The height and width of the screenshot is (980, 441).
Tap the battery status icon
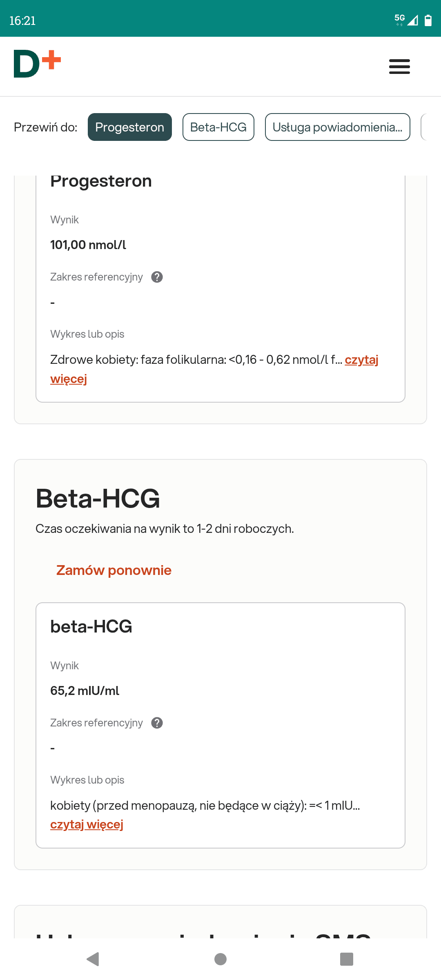tap(428, 20)
